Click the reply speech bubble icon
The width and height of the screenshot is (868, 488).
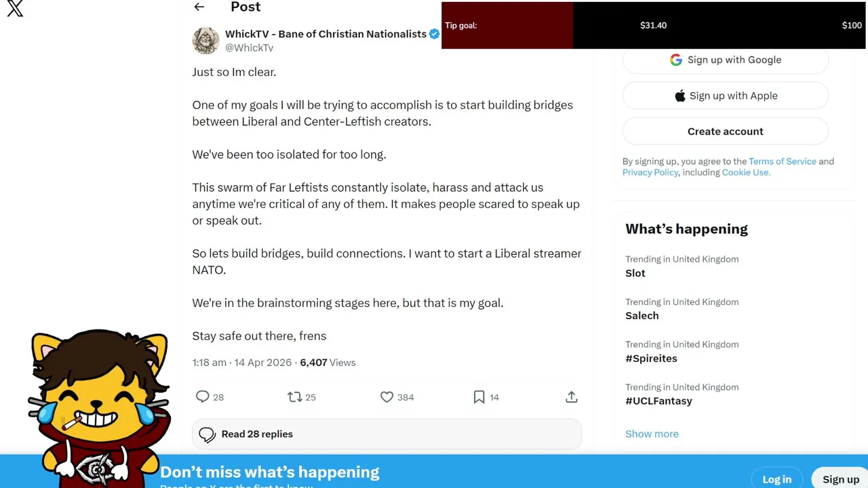click(x=202, y=397)
